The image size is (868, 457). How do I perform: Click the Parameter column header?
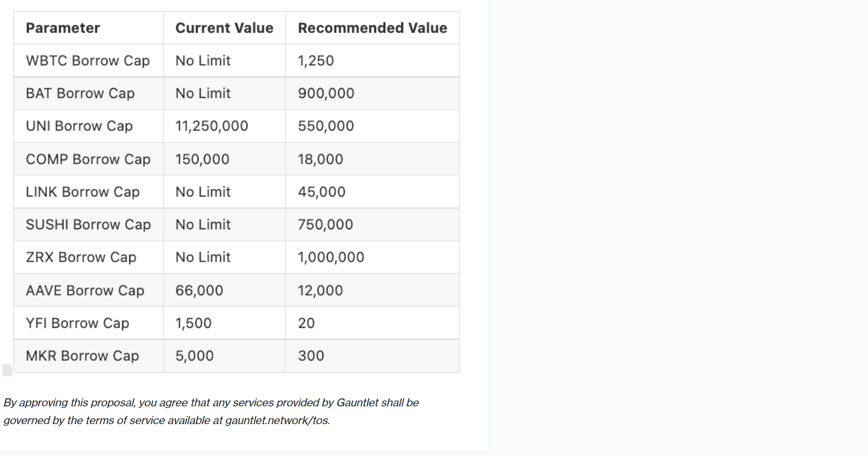tap(63, 28)
